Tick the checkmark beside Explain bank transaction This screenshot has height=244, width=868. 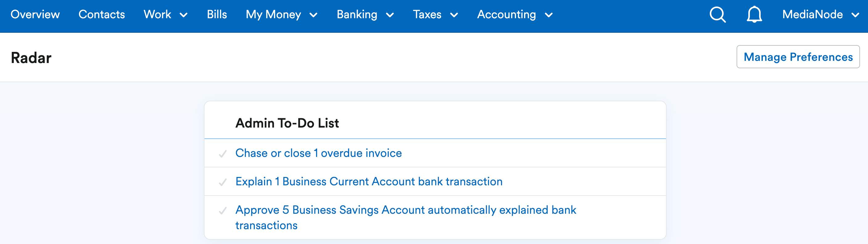[222, 182]
